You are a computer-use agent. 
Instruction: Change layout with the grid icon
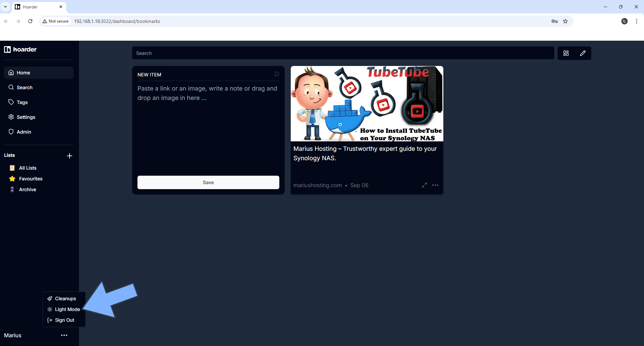[566, 53]
